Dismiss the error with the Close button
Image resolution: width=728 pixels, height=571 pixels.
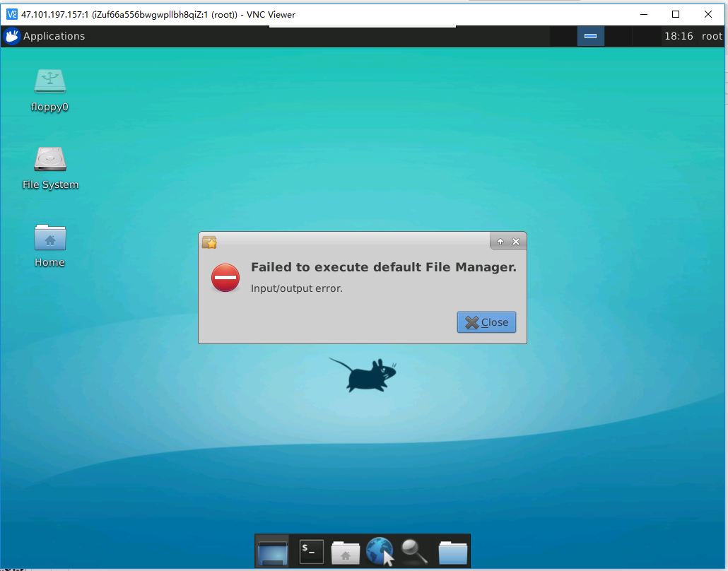486,322
